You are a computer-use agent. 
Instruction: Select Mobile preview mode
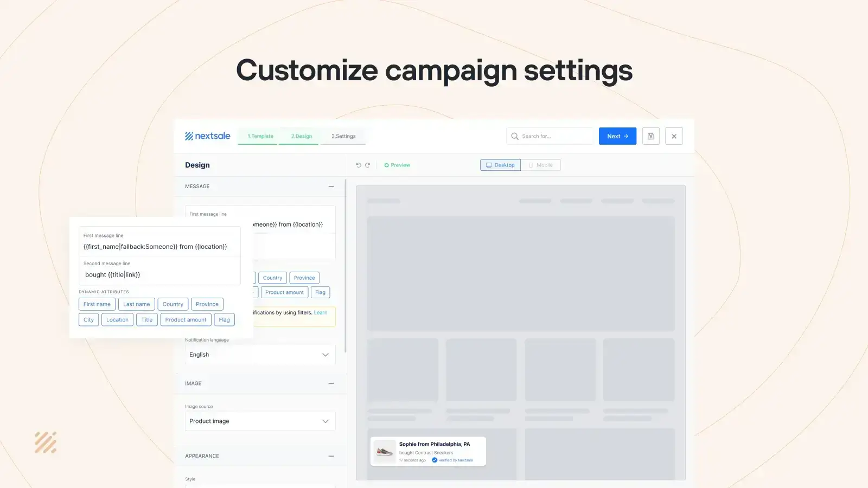tap(541, 165)
